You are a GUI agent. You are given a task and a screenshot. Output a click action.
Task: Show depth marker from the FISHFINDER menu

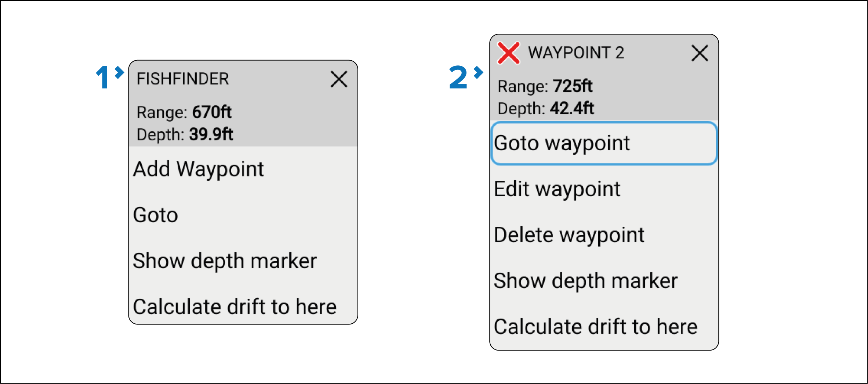point(225,261)
